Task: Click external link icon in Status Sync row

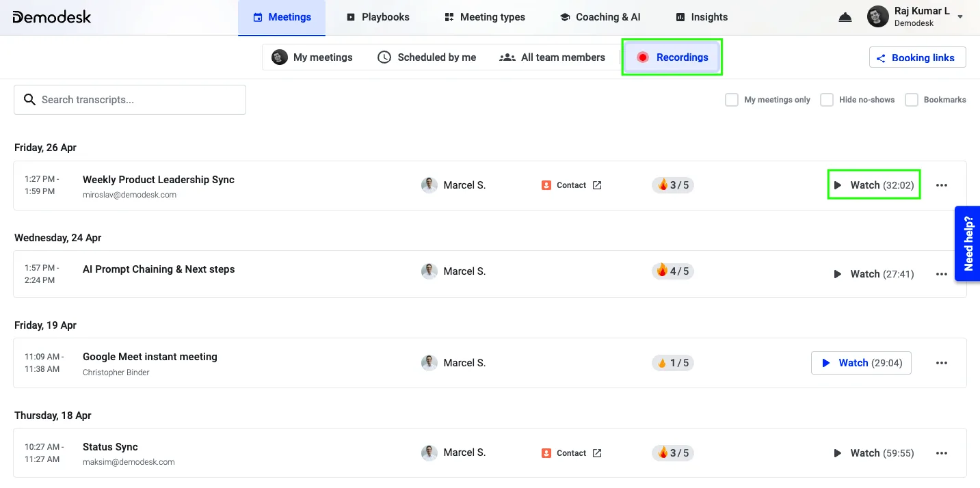Action: coord(597,453)
